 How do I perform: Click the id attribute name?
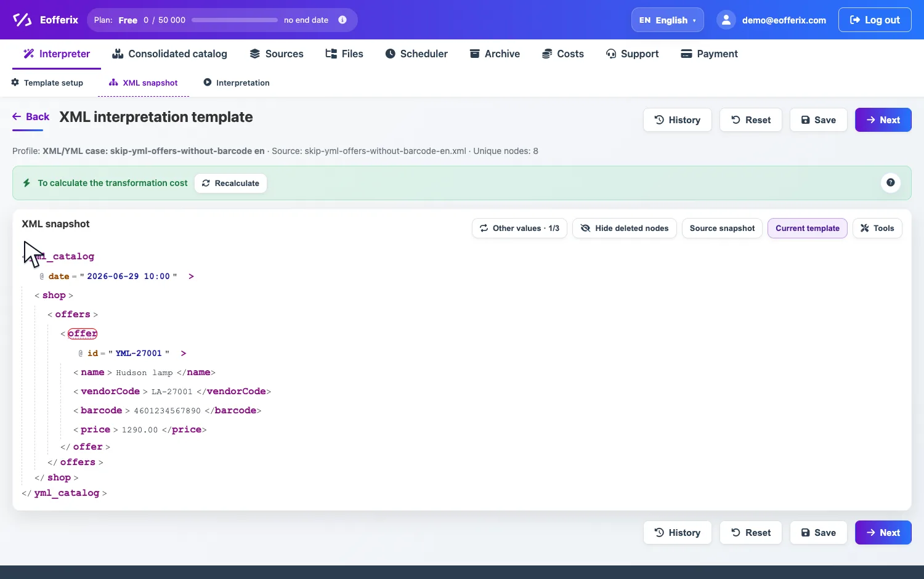coord(93,353)
